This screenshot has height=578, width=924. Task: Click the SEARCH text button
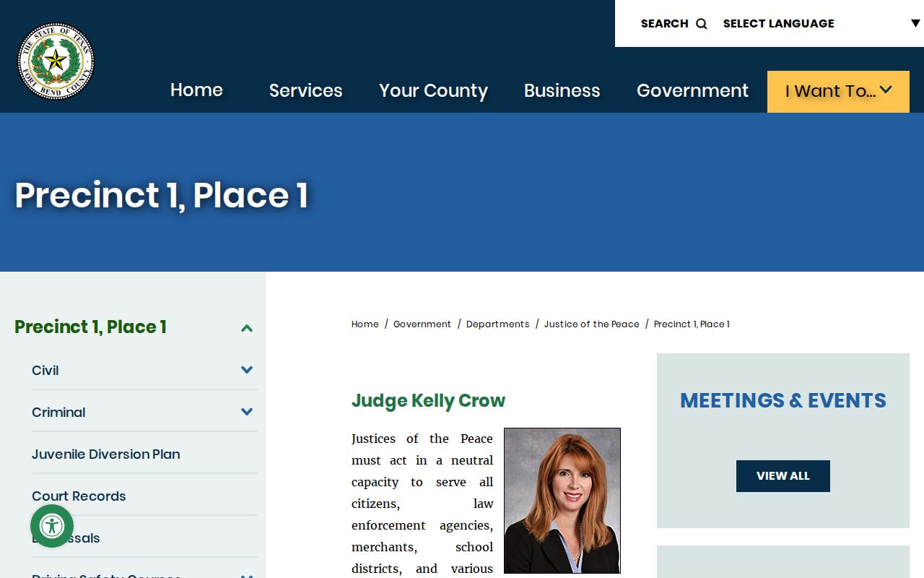(x=665, y=24)
